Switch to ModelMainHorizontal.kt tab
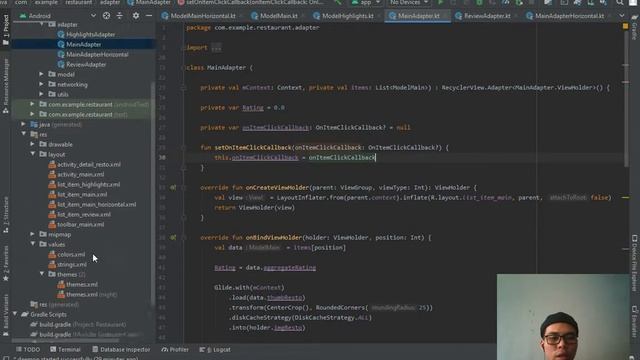Image resolution: width=640 pixels, height=360 pixels. 199,16
